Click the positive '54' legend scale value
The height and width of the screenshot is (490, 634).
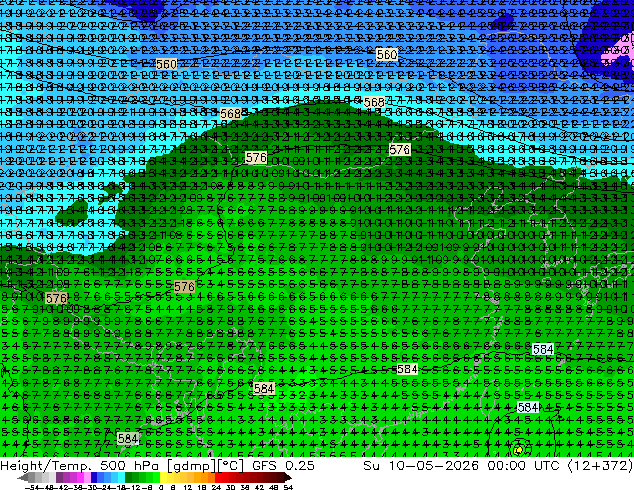pos(288,488)
